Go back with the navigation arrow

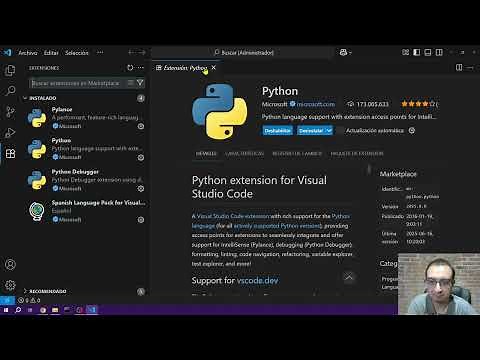(x=131, y=52)
